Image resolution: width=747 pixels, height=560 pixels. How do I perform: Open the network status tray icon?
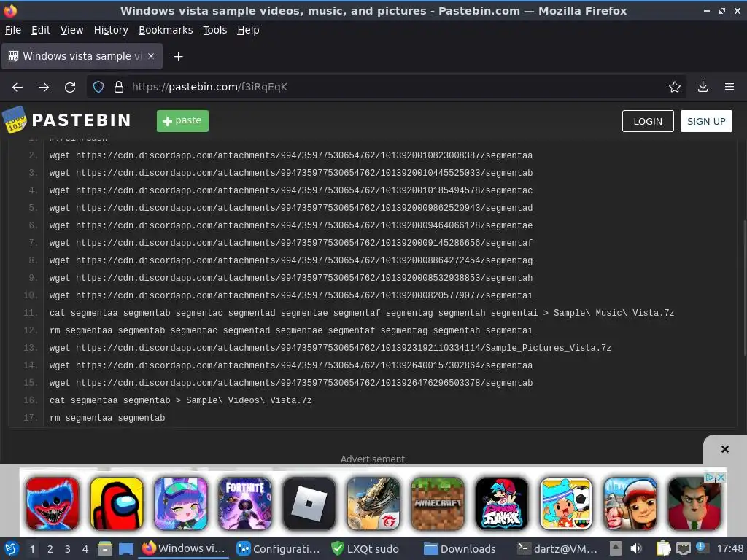(x=684, y=549)
